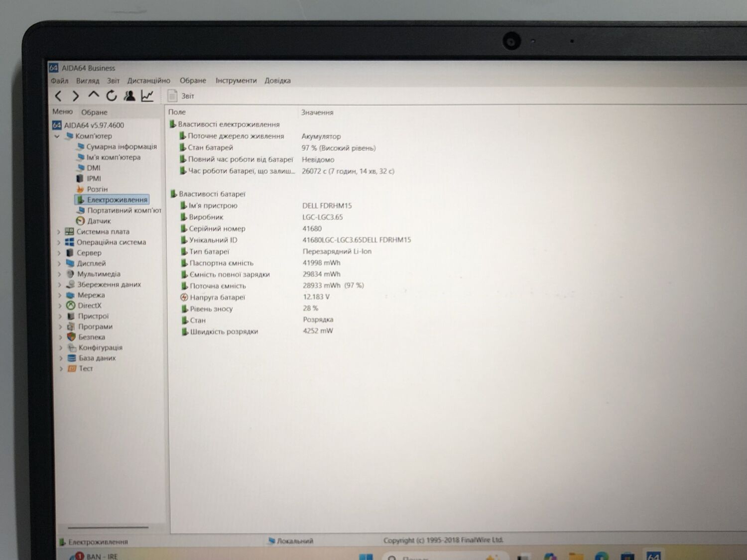Click the Напруга батареї row
This screenshot has width=747, height=560.
tap(217, 297)
